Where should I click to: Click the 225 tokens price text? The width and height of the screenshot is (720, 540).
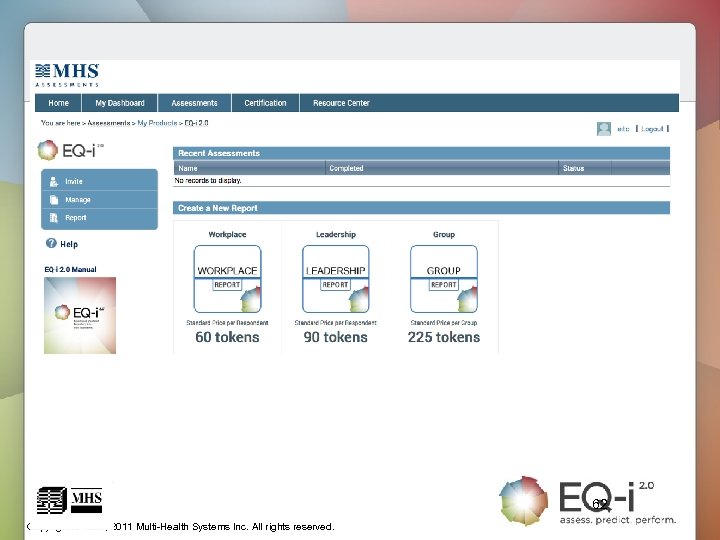tap(444, 337)
